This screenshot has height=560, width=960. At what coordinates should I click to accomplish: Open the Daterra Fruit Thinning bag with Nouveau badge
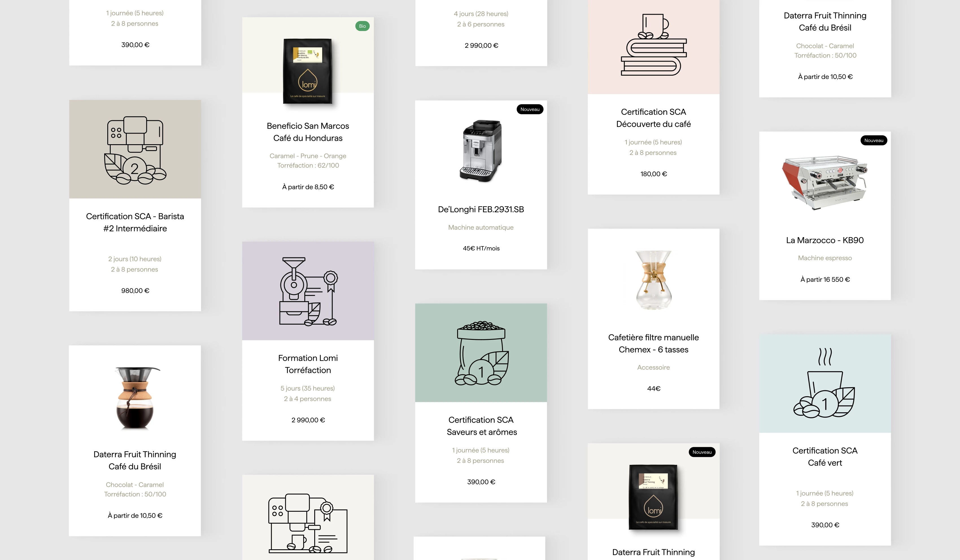[654, 497]
